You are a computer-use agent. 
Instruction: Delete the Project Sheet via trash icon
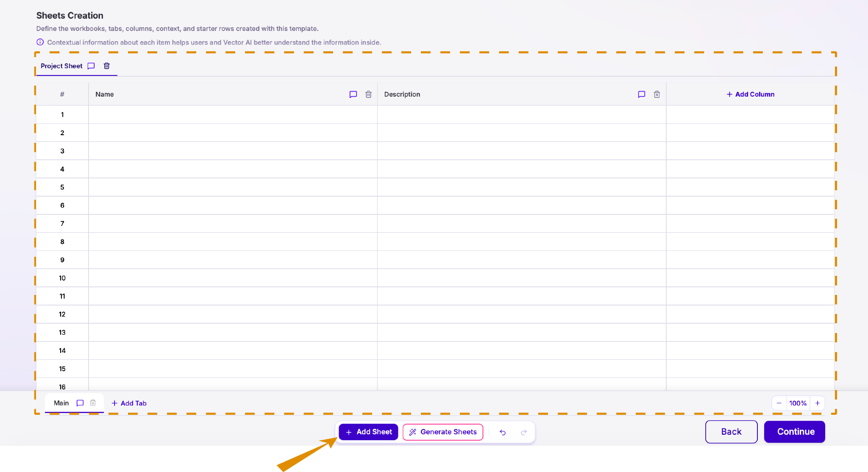coord(107,66)
